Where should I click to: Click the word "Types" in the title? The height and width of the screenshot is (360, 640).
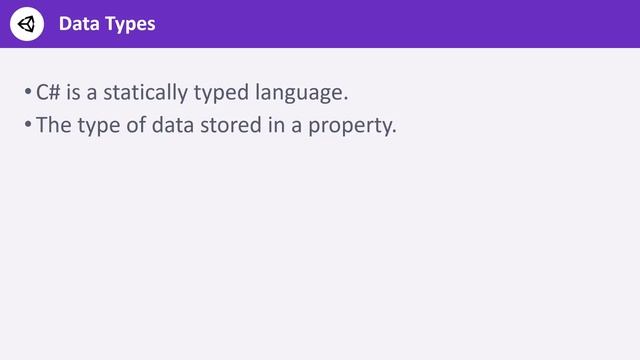pyautogui.click(x=132, y=24)
